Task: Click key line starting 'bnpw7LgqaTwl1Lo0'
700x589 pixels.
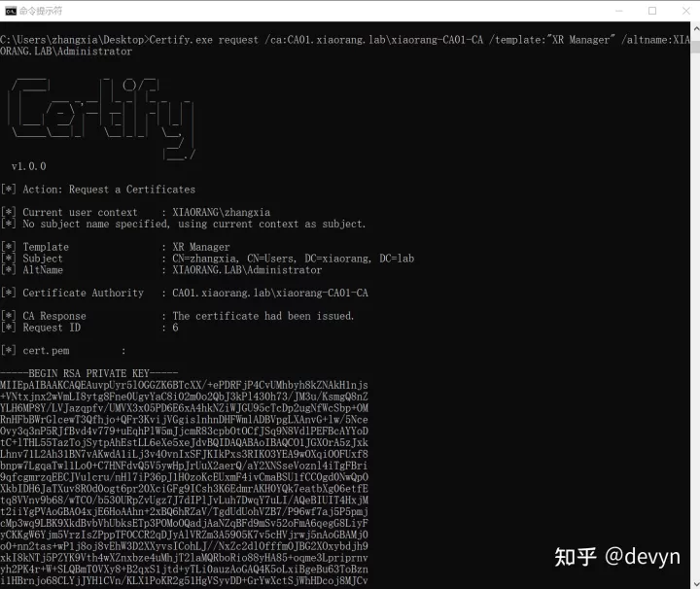Action: click(x=184, y=466)
